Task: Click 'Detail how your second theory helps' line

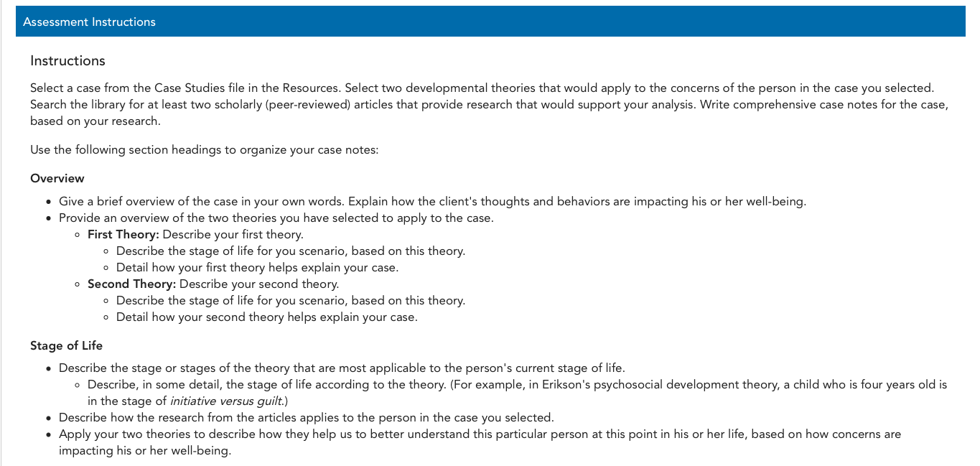Action: (x=266, y=317)
